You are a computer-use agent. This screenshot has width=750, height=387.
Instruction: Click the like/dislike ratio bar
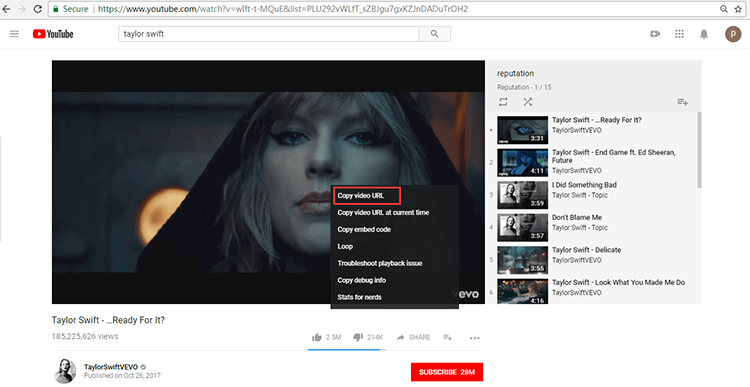coord(347,350)
